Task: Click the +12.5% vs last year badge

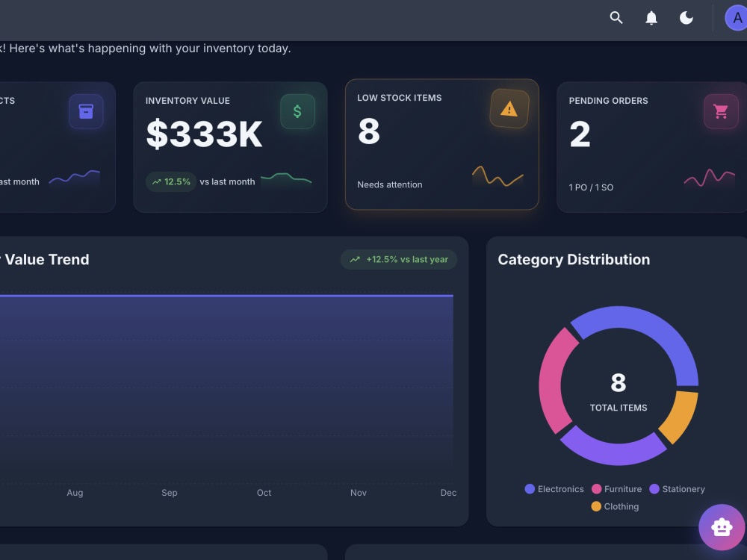Action: click(x=399, y=260)
